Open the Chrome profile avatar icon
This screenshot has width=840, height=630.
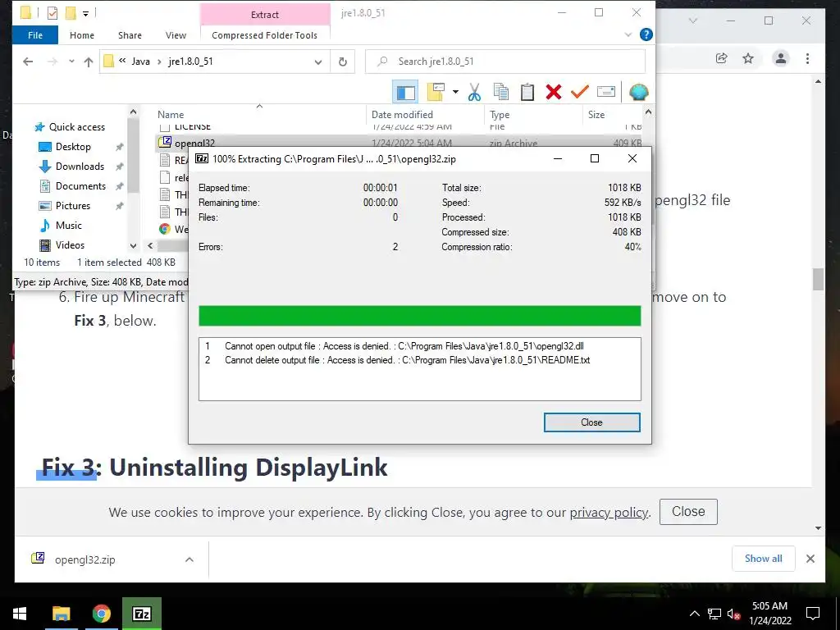tap(781, 58)
